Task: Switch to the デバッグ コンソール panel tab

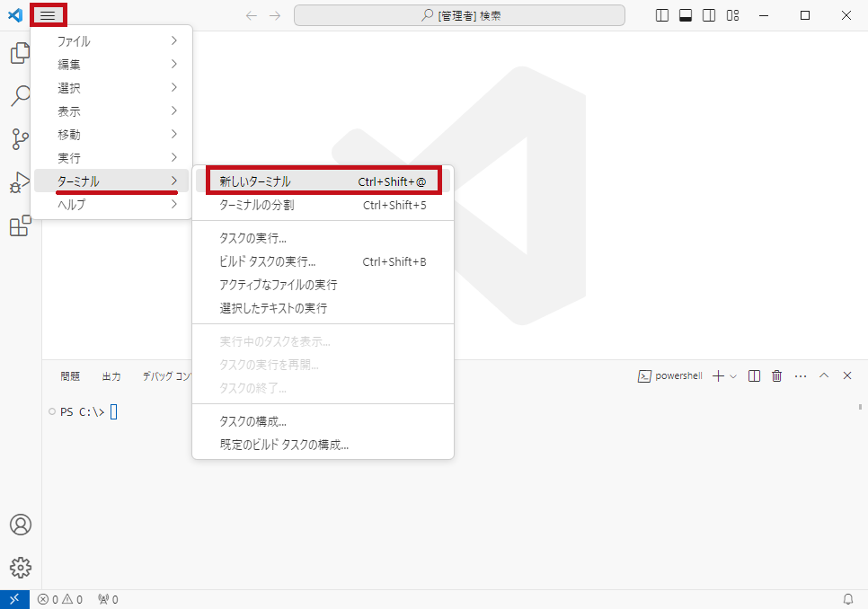Action: coord(166,376)
